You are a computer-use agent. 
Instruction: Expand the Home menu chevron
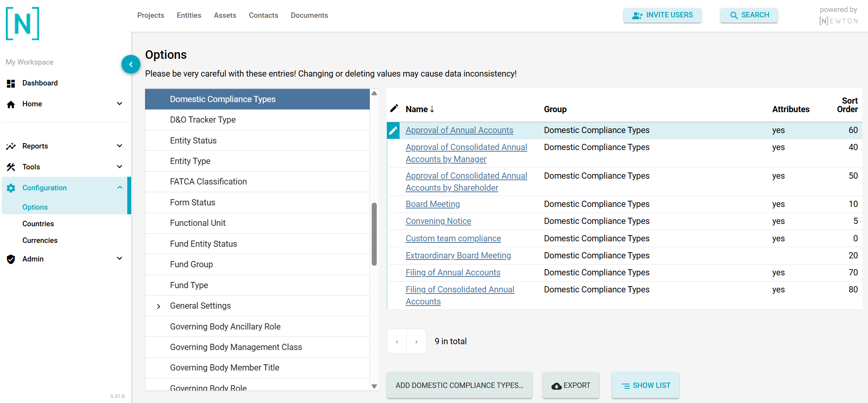(120, 104)
